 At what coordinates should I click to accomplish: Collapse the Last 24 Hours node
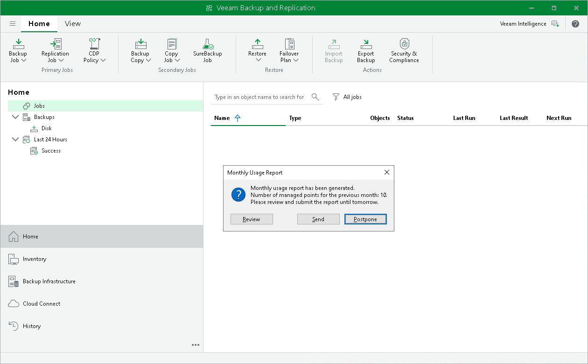click(x=15, y=139)
